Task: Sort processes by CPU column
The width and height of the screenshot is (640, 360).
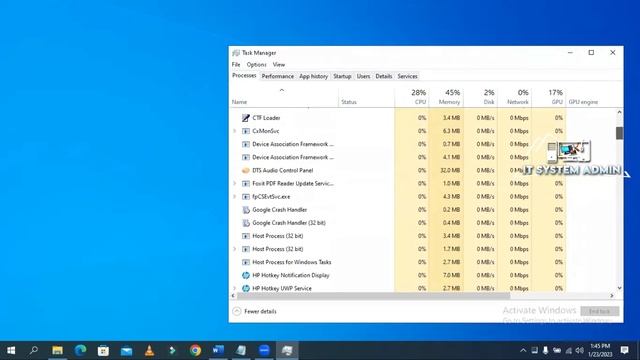Action: (412, 97)
